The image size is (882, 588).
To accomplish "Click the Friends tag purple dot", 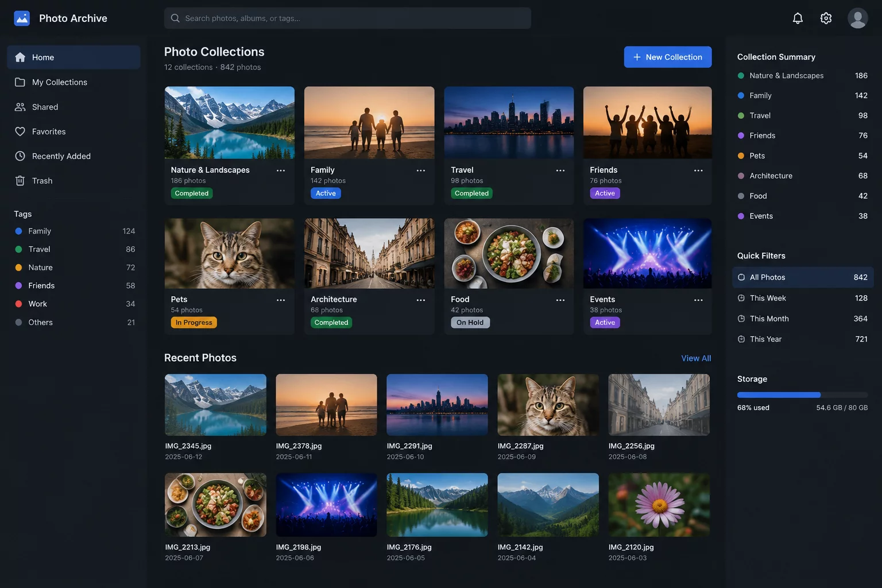I will 18,286.
